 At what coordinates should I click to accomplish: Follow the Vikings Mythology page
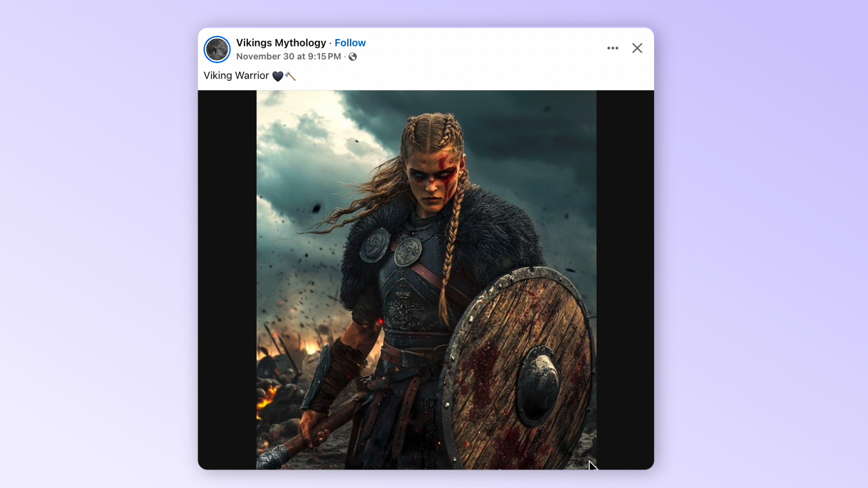coord(350,43)
